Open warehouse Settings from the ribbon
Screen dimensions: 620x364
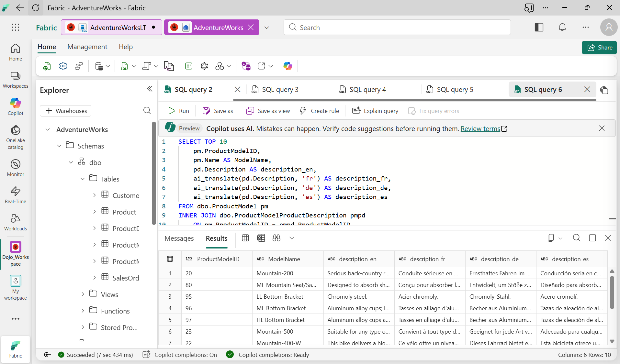click(63, 66)
